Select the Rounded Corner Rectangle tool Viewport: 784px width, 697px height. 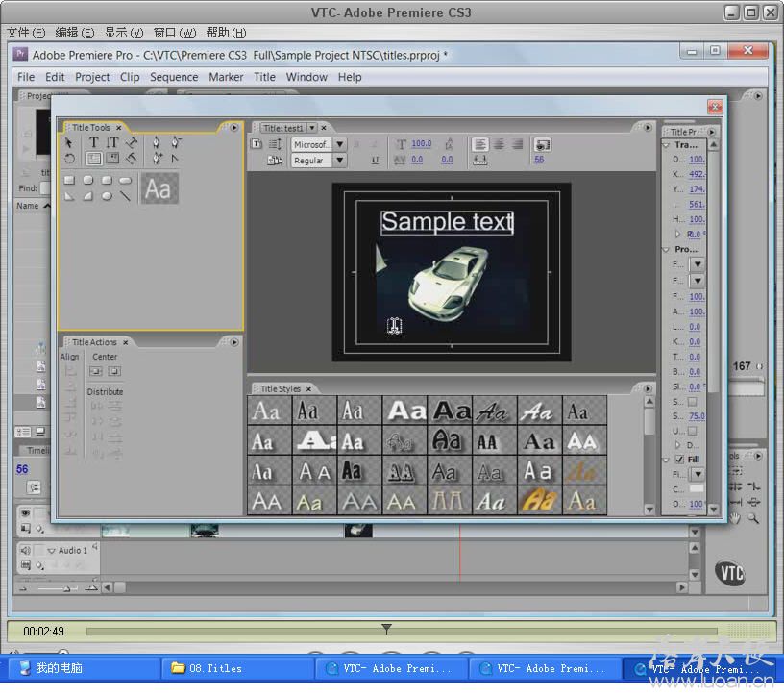click(x=107, y=180)
